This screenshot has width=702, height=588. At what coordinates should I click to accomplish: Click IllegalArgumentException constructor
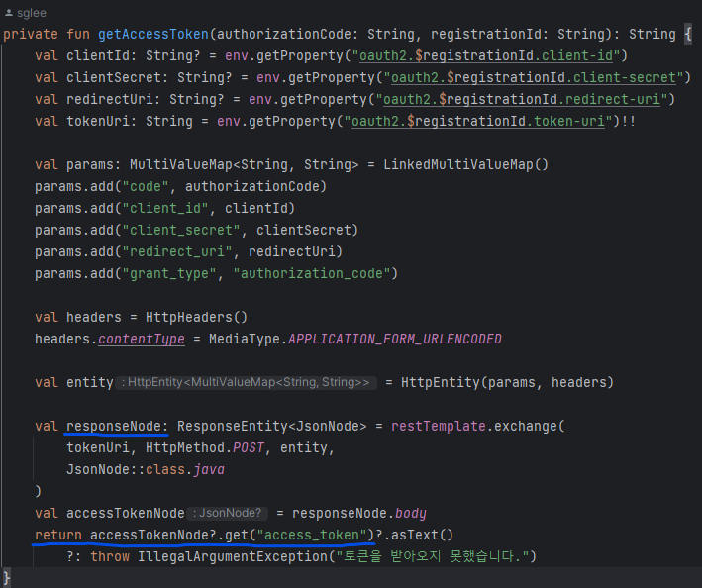click(233, 556)
